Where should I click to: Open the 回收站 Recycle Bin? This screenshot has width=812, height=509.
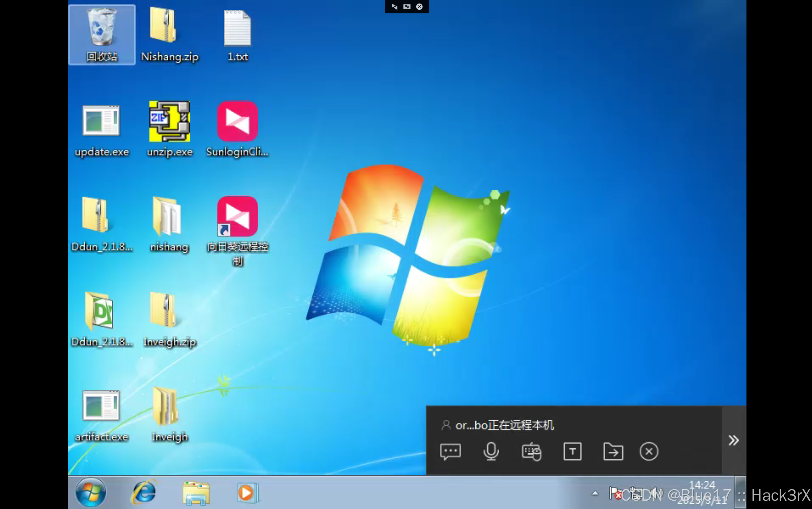coord(101,30)
